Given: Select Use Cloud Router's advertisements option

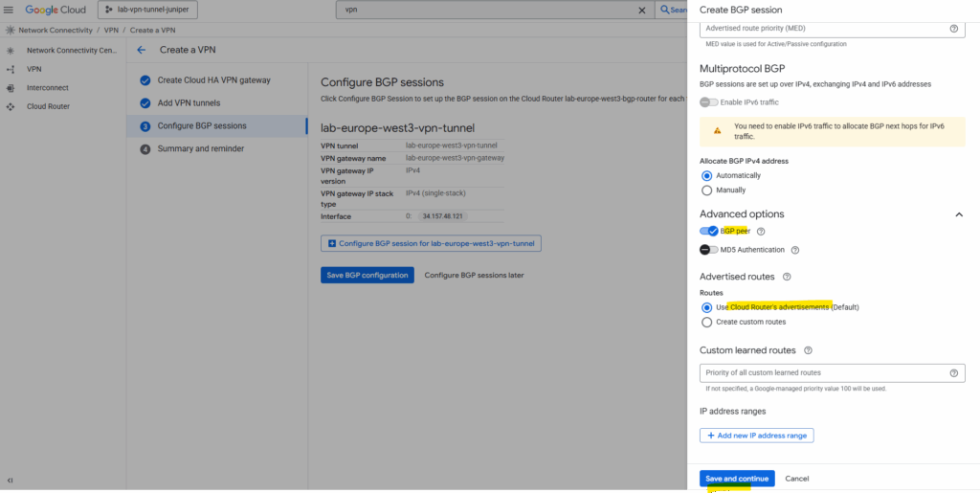Looking at the screenshot, I should tap(707, 307).
